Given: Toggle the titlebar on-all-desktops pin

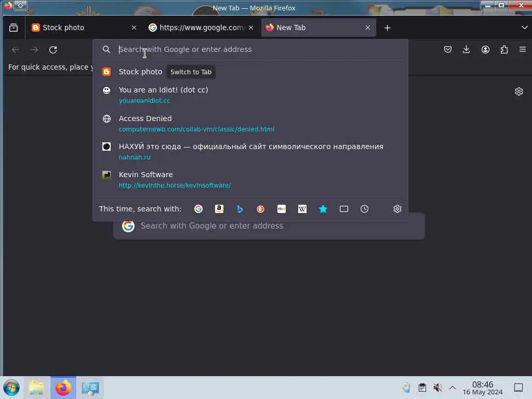Looking at the screenshot, I should point(20,5).
